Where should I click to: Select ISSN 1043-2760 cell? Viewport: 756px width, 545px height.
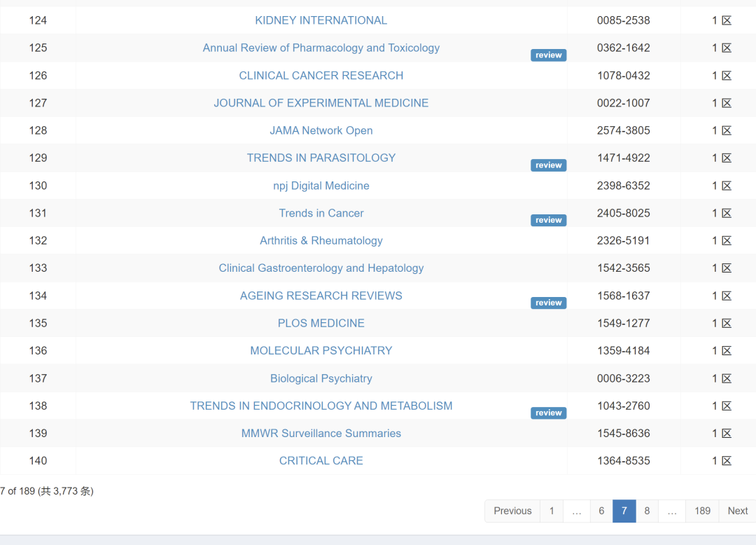[624, 406]
